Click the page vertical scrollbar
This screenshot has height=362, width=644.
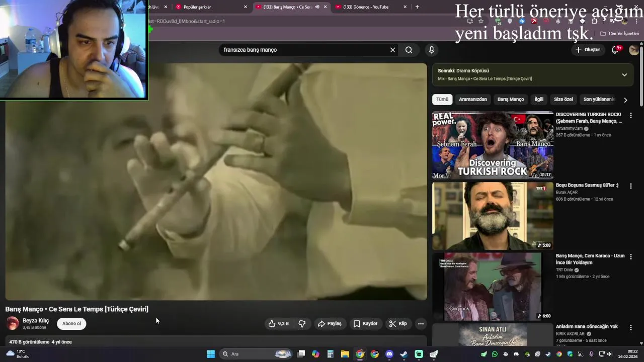(x=641, y=75)
